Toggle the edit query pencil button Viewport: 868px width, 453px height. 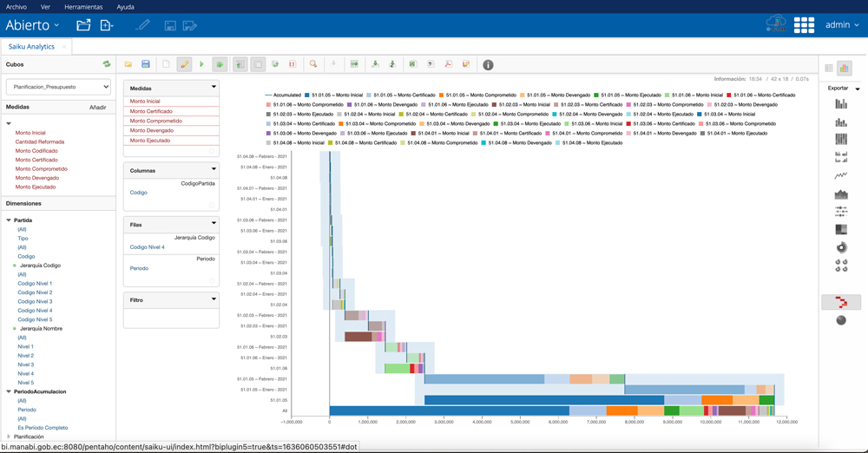point(184,65)
